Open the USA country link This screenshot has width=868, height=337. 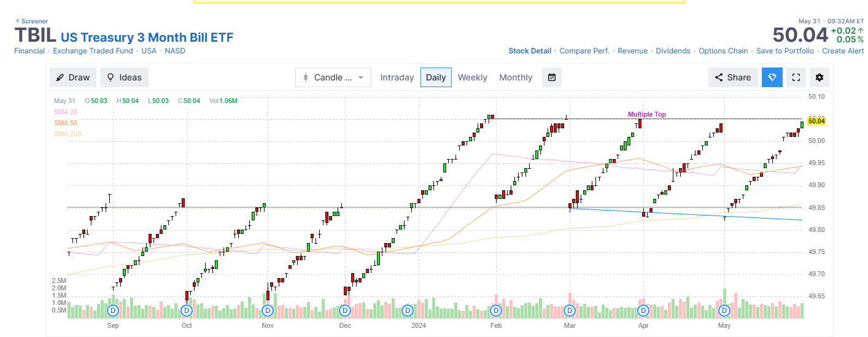(149, 51)
